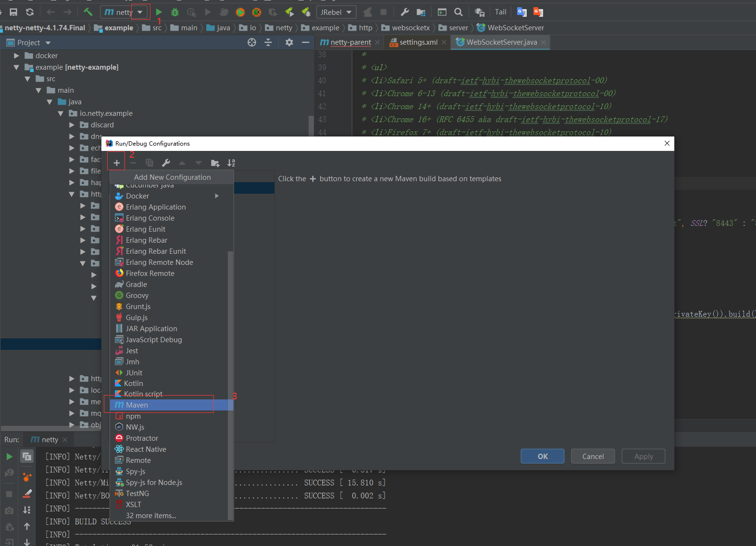The width and height of the screenshot is (756, 546).
Task: Click the scroll to end icon in Run panel
Action: 27,510
